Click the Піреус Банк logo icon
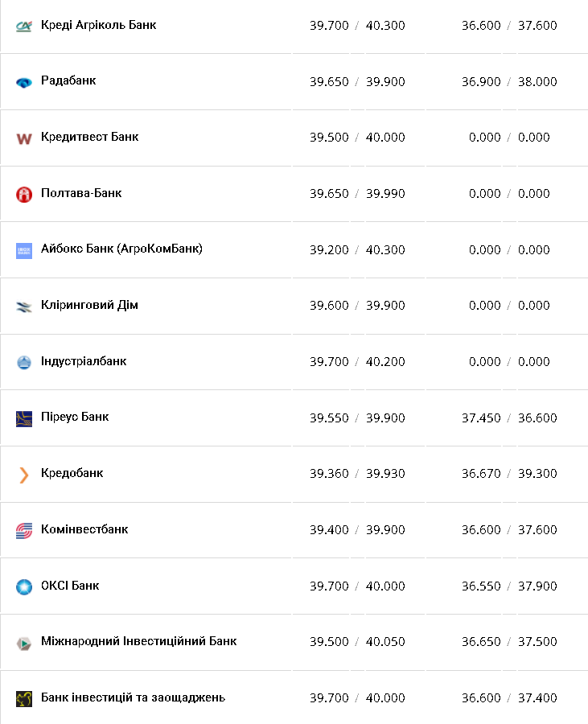The image size is (588, 724). pos(24,418)
